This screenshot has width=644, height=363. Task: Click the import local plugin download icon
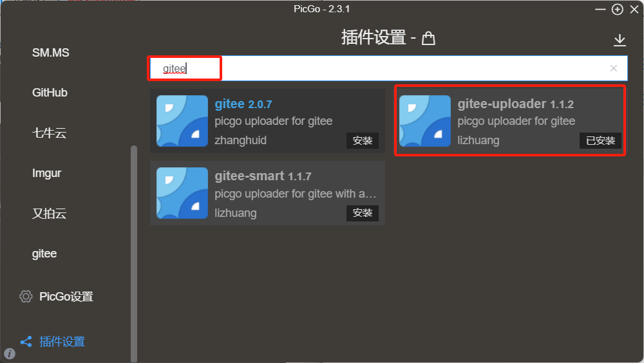[x=620, y=41]
